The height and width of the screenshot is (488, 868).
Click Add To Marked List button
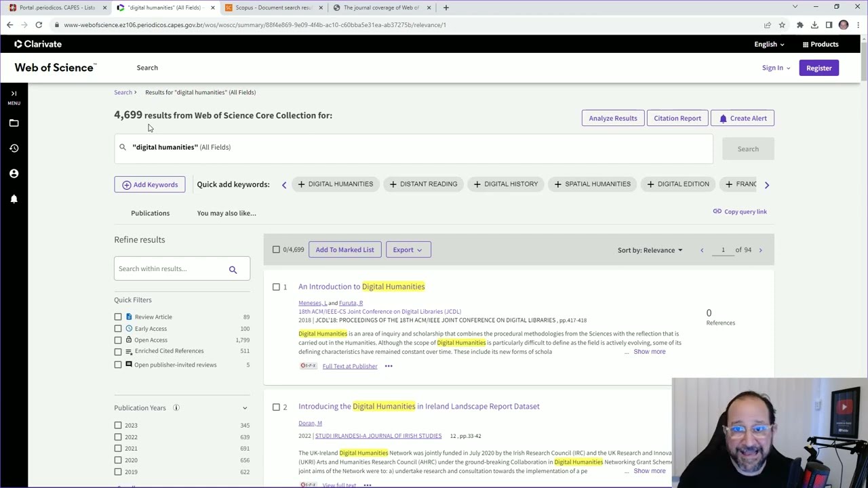point(344,250)
